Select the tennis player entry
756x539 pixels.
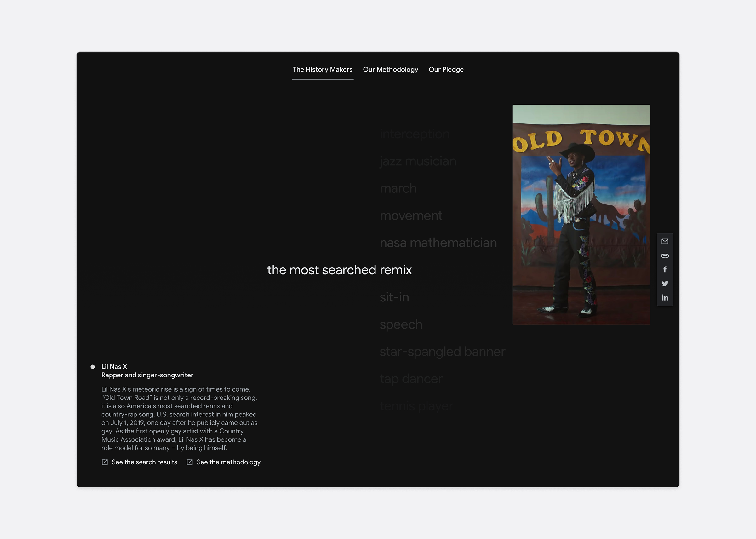416,406
